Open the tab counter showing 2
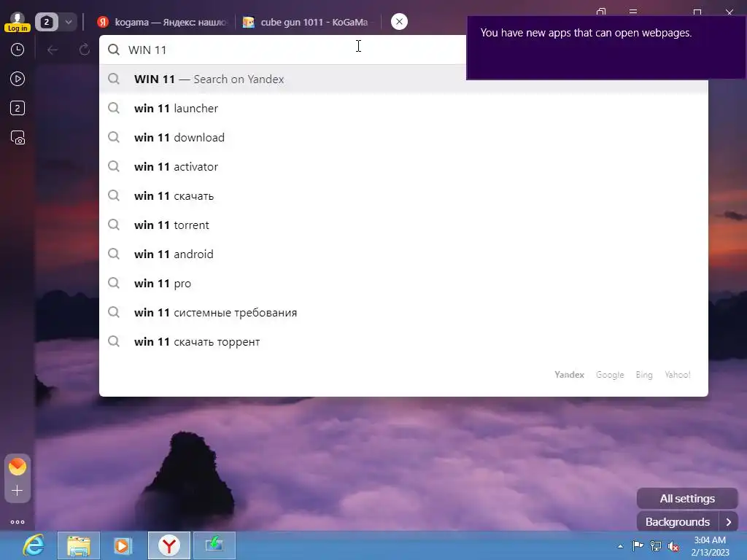The image size is (747, 560). click(x=47, y=22)
